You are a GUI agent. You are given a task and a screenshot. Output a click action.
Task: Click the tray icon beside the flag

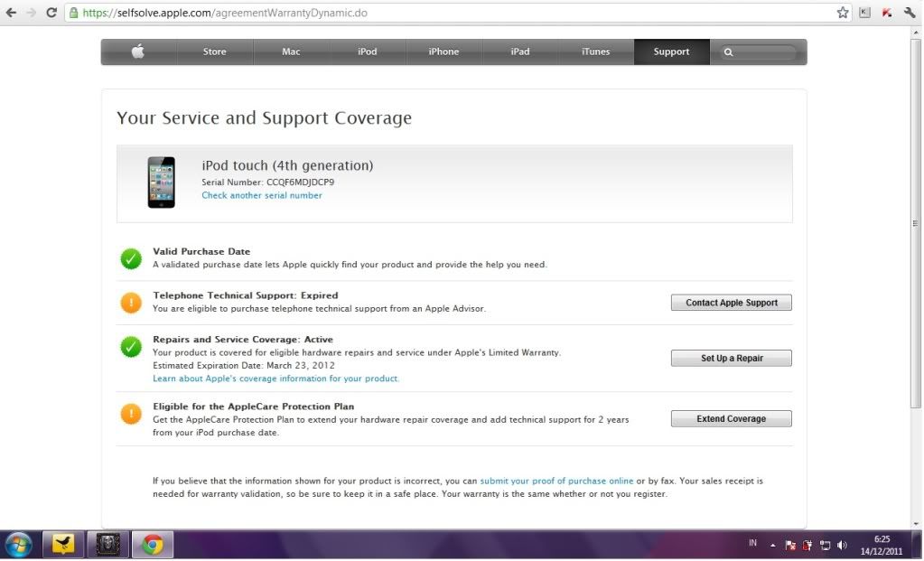point(807,546)
